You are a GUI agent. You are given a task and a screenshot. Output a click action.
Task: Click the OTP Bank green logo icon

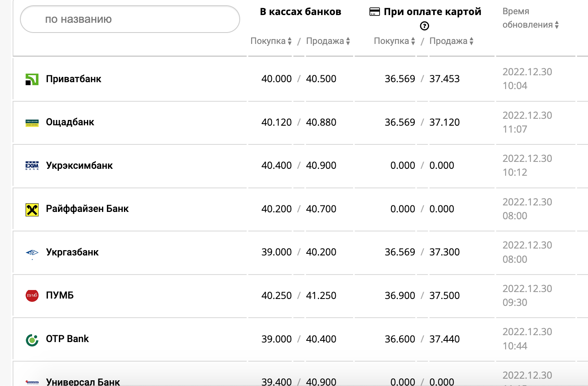[x=32, y=340]
